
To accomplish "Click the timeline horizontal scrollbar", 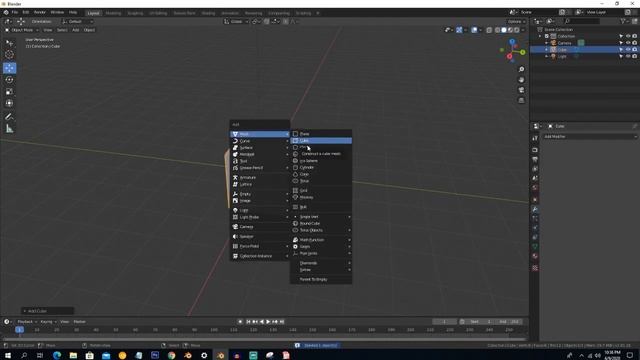I will tap(264, 339).
